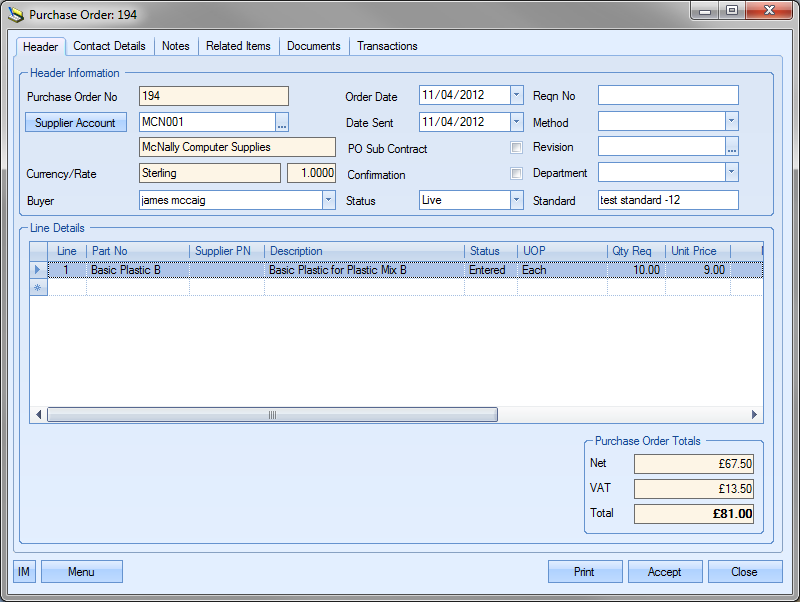800x602 pixels.
Task: Click the Supplier Account button
Action: tap(75, 123)
